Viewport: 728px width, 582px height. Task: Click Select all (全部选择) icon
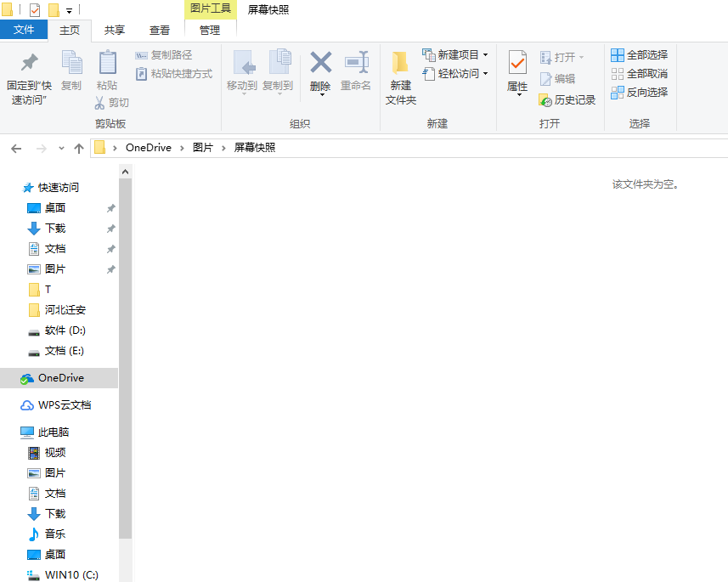click(x=618, y=55)
